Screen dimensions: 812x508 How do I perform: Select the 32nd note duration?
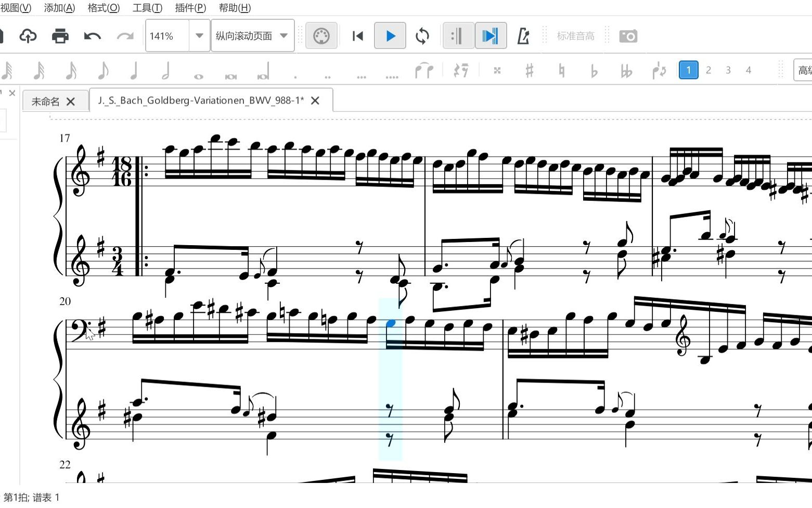coord(39,70)
